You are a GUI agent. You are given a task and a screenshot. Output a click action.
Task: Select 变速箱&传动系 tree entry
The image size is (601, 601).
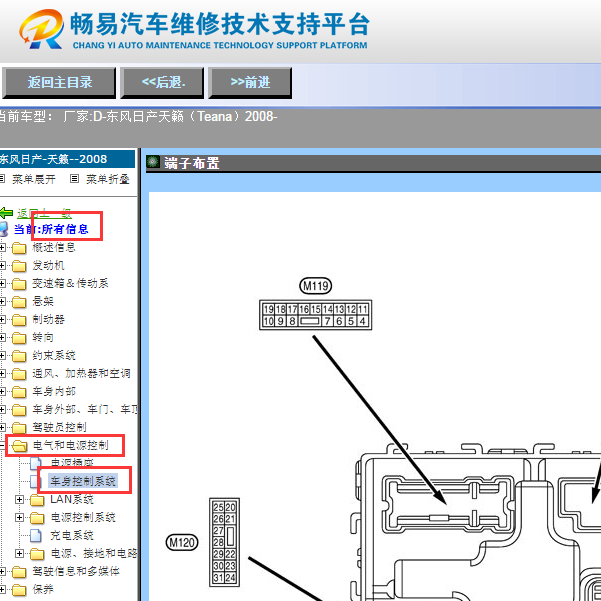[x=70, y=284]
